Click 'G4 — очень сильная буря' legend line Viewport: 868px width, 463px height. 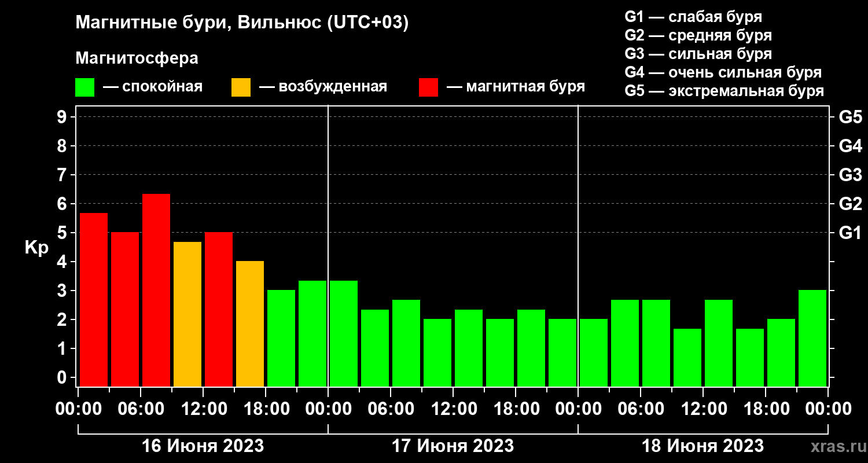coord(723,72)
